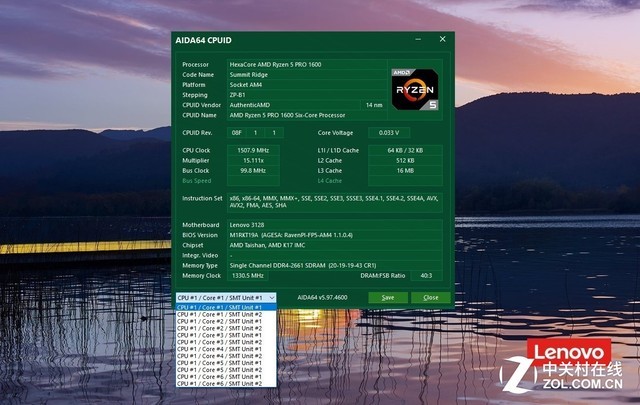Image resolution: width=640 pixels, height=405 pixels.
Task: Click the 1330.5 MHz memory clock value
Action: click(248, 276)
